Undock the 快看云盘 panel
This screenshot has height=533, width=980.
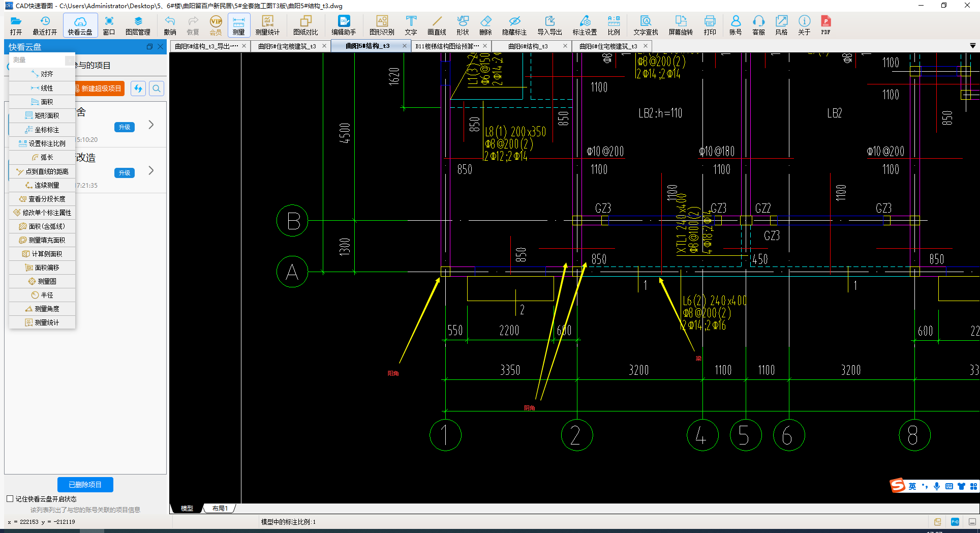[x=149, y=46]
